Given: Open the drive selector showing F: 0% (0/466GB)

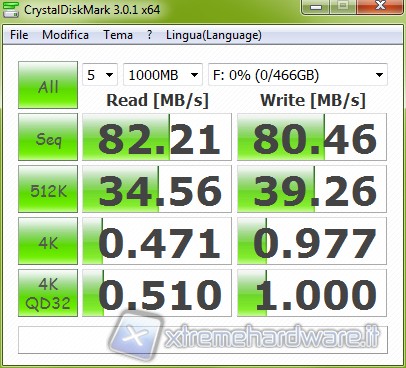Looking at the screenshot, I should [x=298, y=75].
